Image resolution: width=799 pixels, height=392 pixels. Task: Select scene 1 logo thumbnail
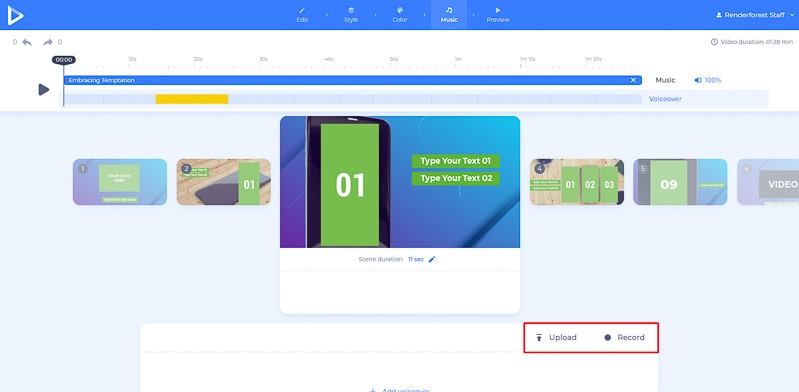(120, 182)
